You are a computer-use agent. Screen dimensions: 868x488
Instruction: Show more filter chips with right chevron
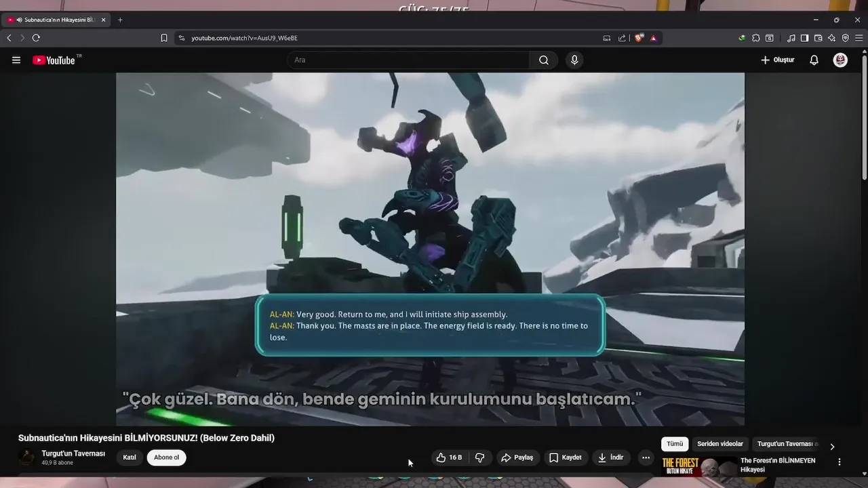(832, 447)
